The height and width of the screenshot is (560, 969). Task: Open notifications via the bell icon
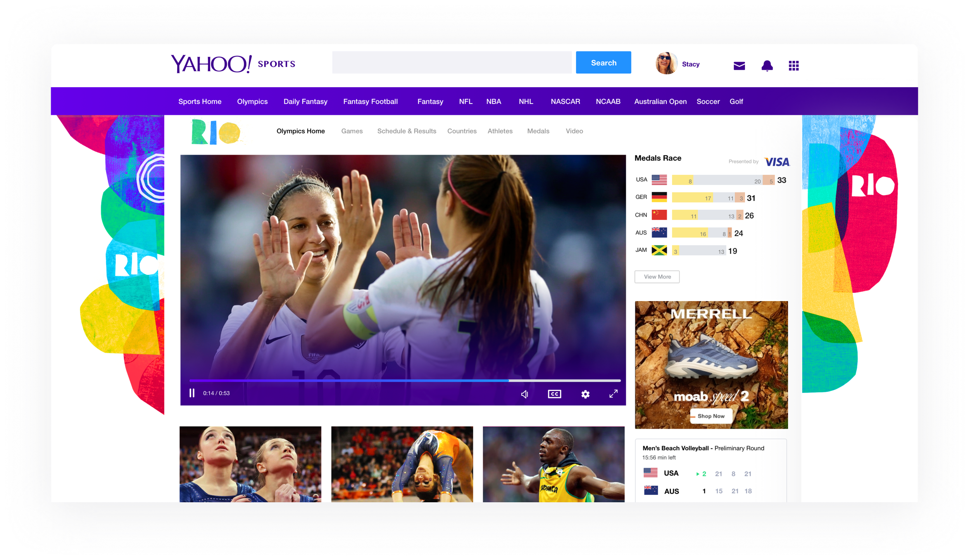click(767, 66)
